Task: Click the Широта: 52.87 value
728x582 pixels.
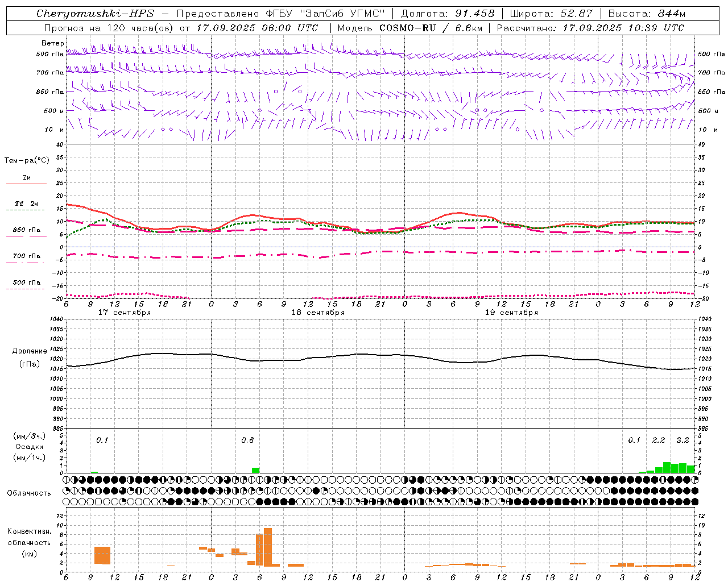Action: point(551,14)
